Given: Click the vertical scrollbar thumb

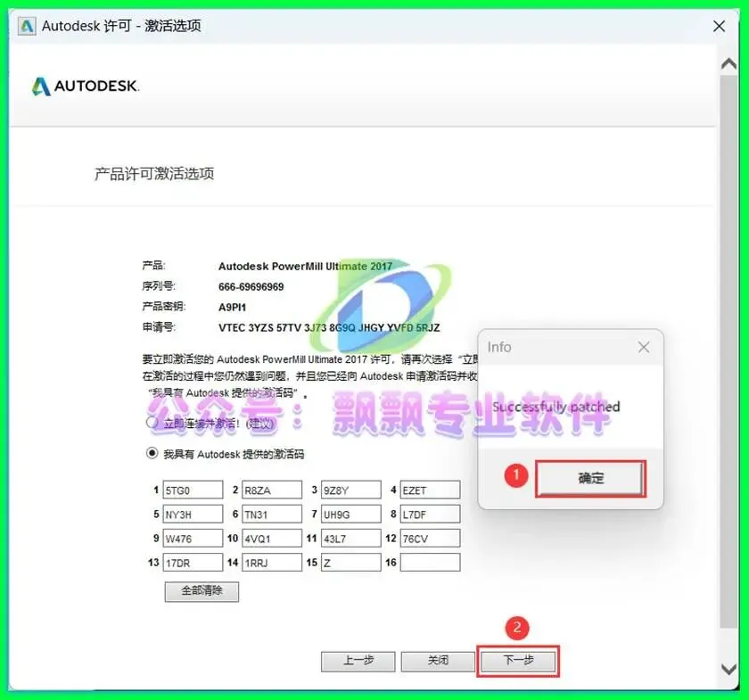Looking at the screenshot, I should coord(729,351).
